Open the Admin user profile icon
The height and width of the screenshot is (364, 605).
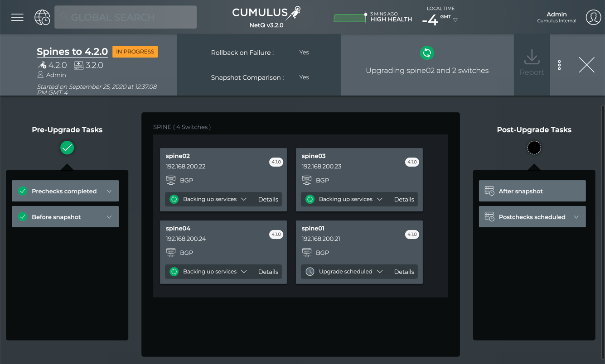coord(593,17)
